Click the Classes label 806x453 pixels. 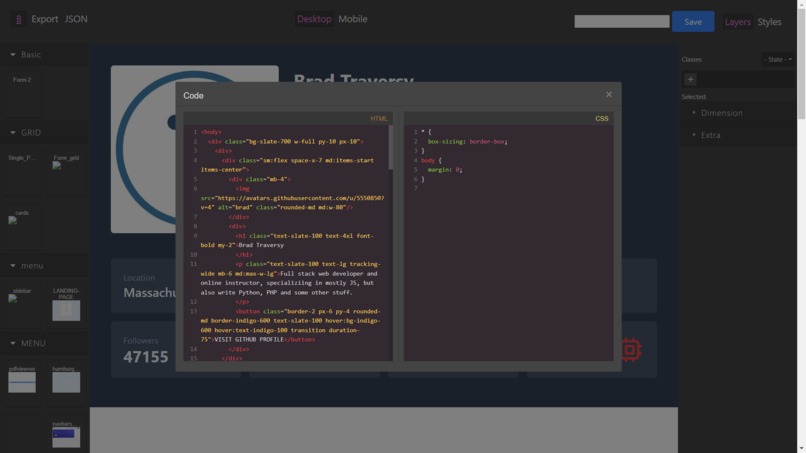(x=691, y=60)
